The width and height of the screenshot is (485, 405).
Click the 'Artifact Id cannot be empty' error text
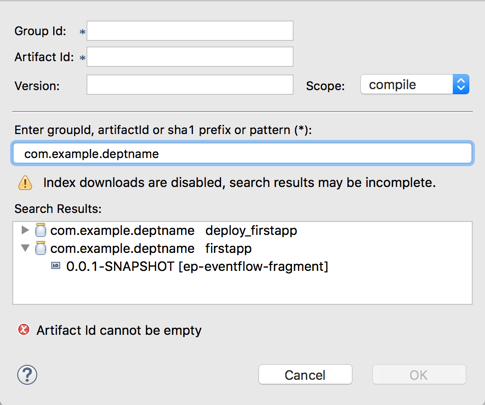[x=119, y=331]
